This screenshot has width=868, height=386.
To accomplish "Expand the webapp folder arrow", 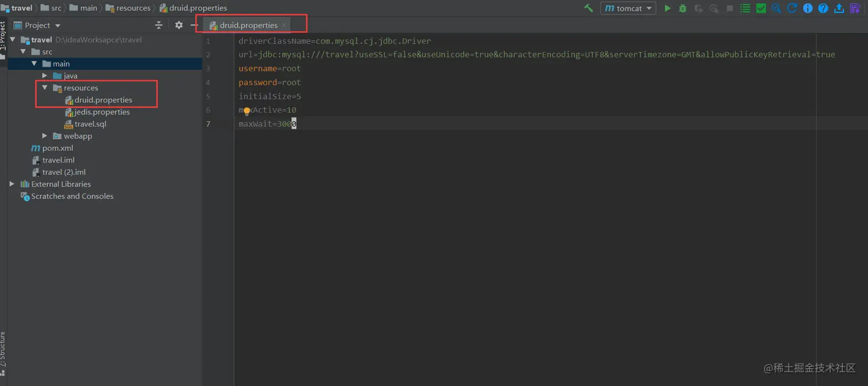I will point(45,136).
